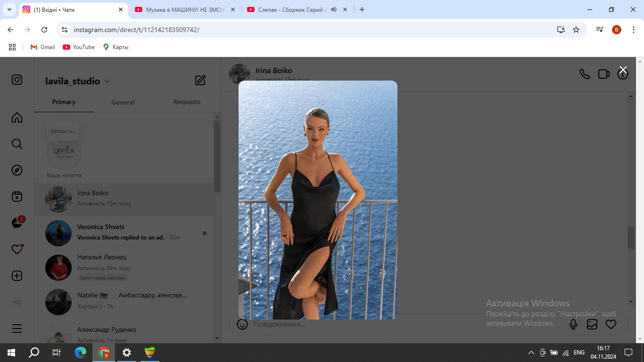Open the Windows notification center
The image size is (644, 362).
click(628, 352)
